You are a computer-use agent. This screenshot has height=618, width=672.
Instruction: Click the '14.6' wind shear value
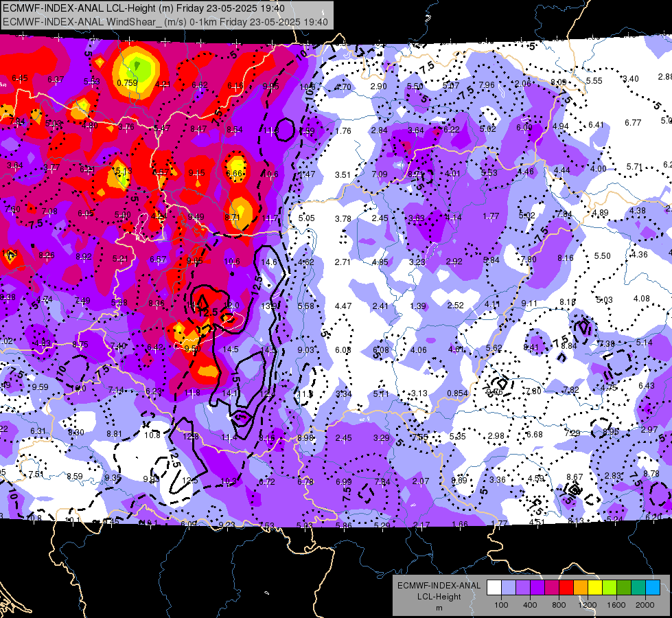pyautogui.click(x=268, y=262)
